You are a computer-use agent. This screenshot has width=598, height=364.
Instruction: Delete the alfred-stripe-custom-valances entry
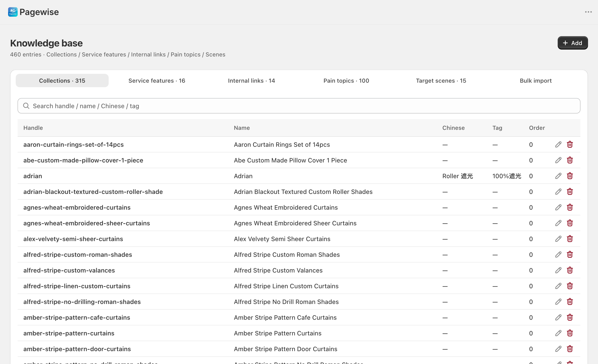[x=570, y=270]
